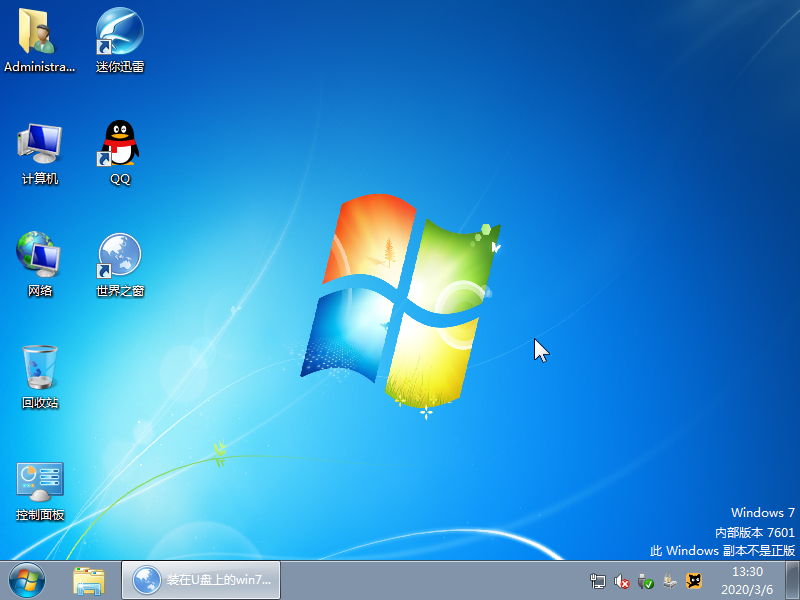The image size is (800, 600).
Task: Click the 迷你迅雷 icon label text
Action: (120, 67)
